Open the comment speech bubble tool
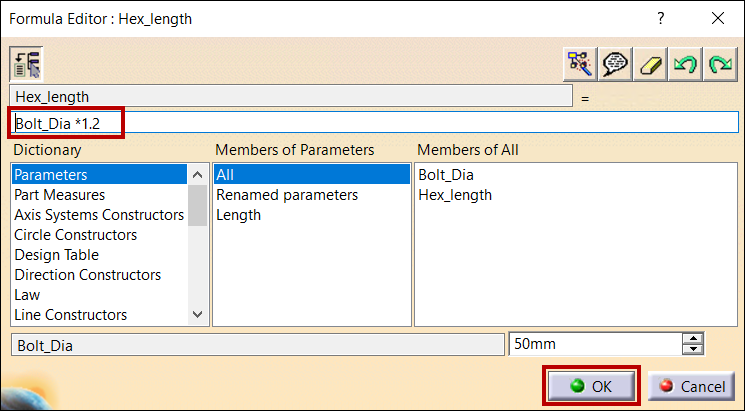Viewport: 745px width, 411px height. (x=614, y=63)
